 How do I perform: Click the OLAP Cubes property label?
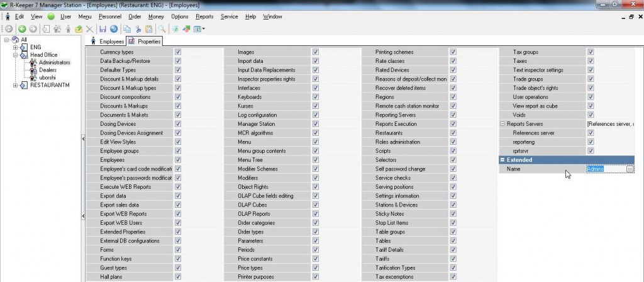[x=252, y=205]
